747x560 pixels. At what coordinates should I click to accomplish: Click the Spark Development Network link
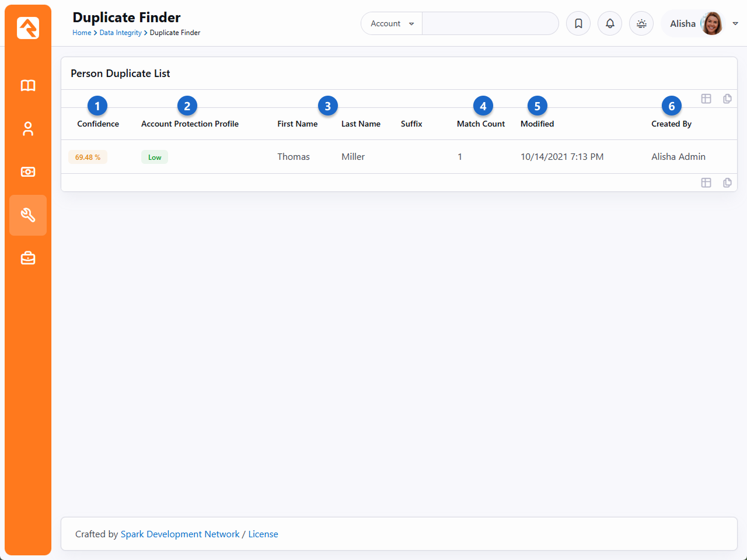coord(180,534)
